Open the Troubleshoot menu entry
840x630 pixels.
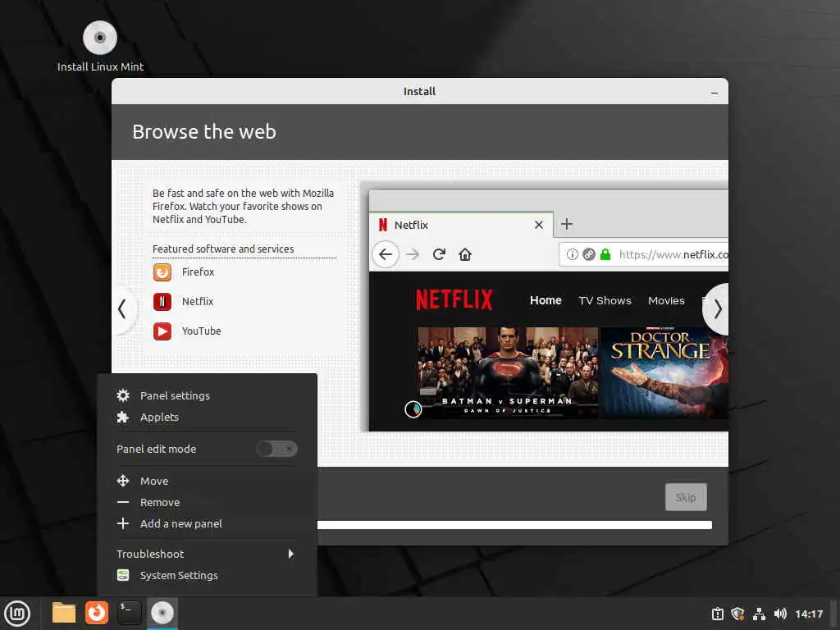tap(208, 554)
